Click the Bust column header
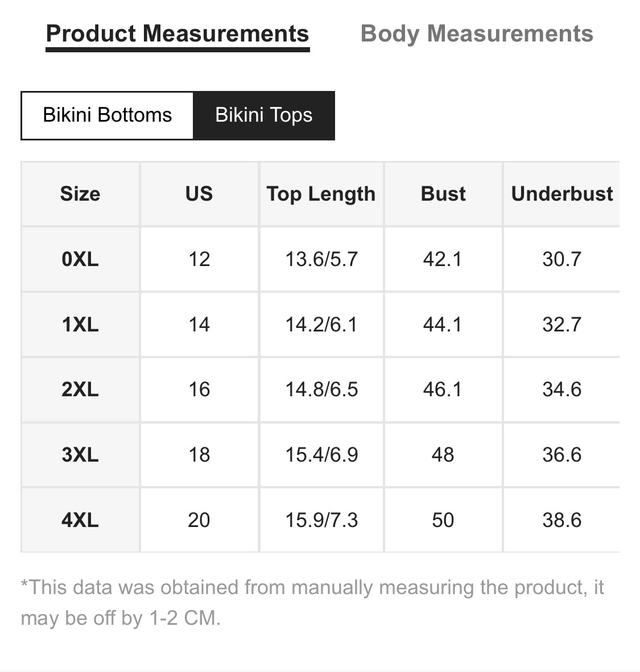 click(443, 194)
